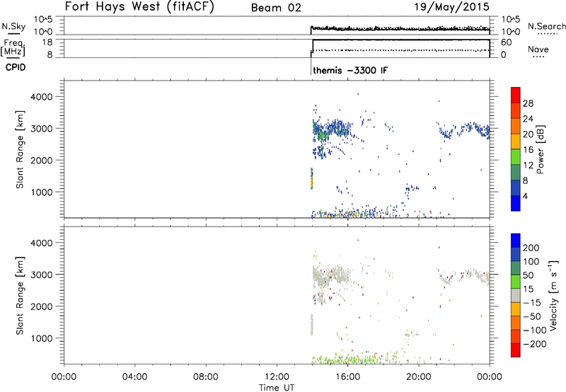
Task: Click the '08:00' time axis tick label
Action: coord(206,377)
